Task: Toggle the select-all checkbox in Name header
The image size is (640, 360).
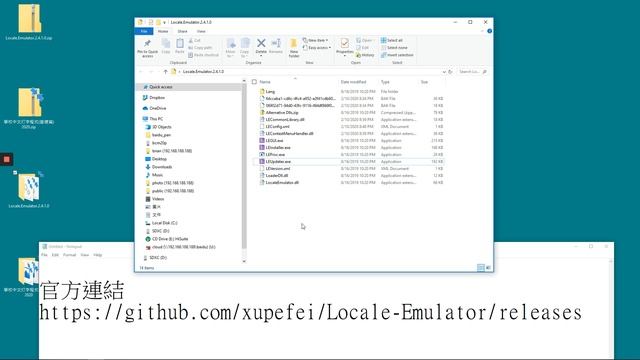Action: coord(254,82)
